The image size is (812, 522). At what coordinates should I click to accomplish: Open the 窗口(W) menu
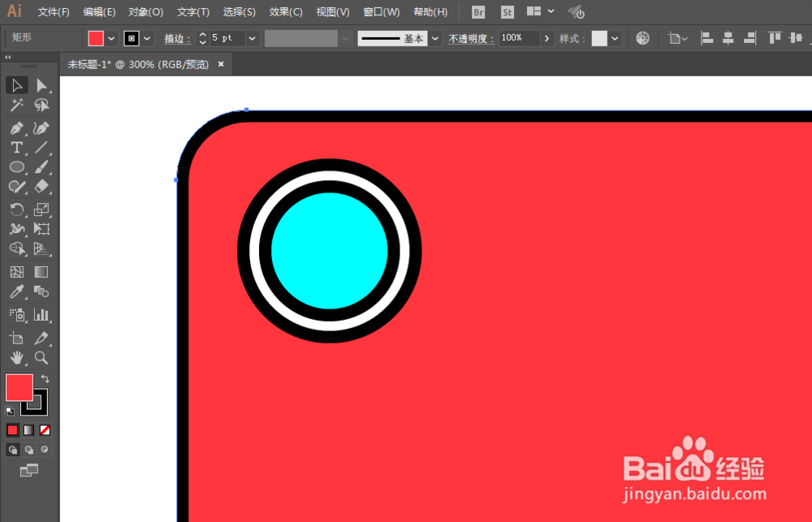click(x=381, y=12)
